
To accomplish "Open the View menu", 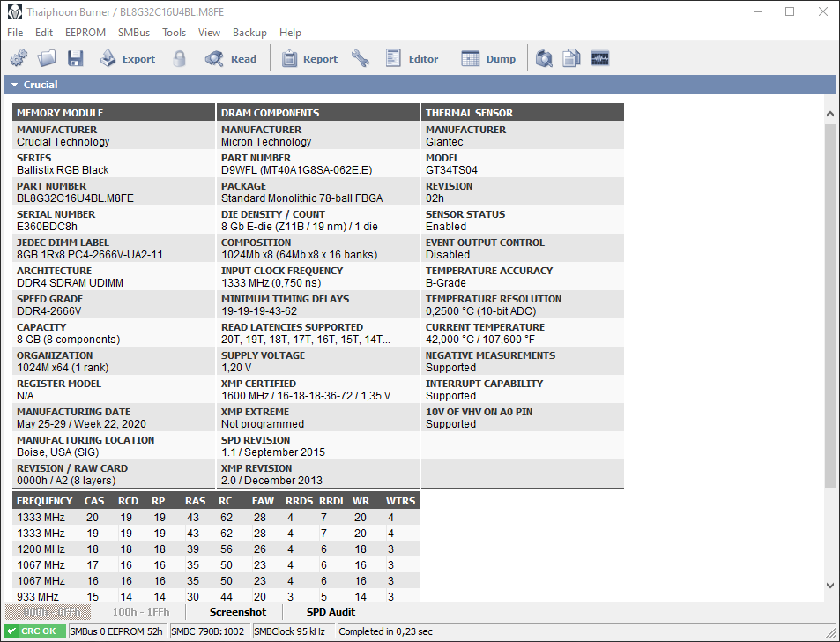I will pyautogui.click(x=209, y=33).
